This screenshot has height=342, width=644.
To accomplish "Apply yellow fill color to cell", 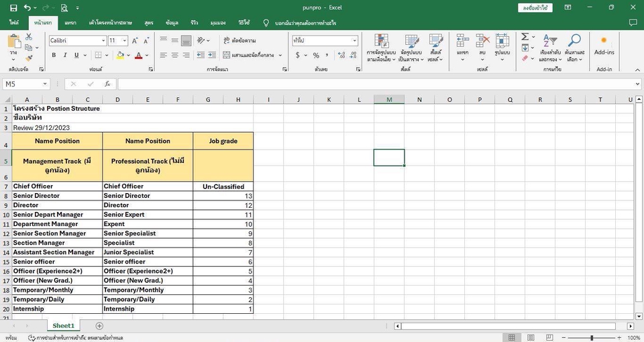I will point(120,55).
